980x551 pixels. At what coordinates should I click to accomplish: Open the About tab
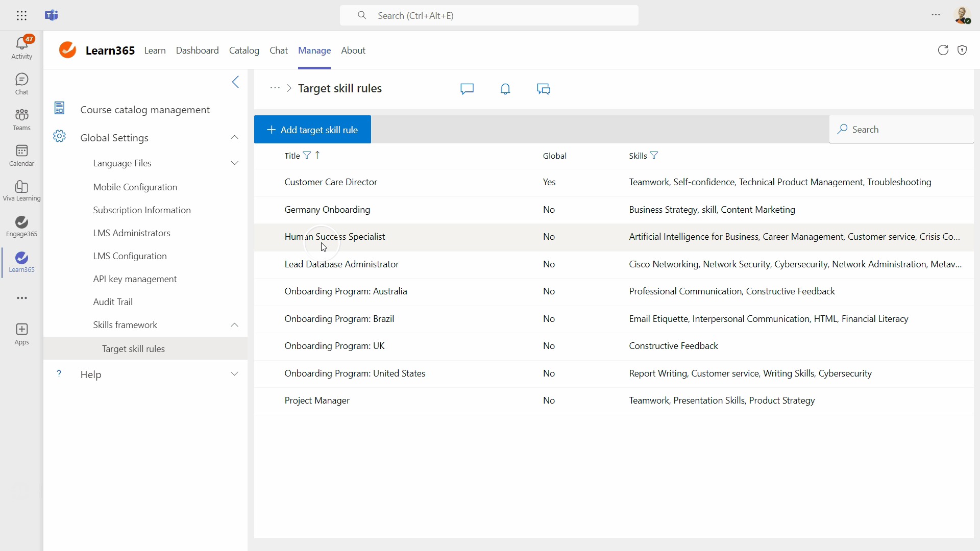click(x=353, y=51)
